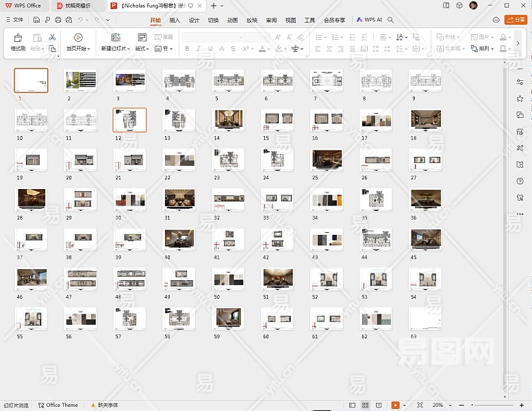This screenshot has width=532, height=411.
Task: Click the orange Share (分享) button
Action: [516, 21]
